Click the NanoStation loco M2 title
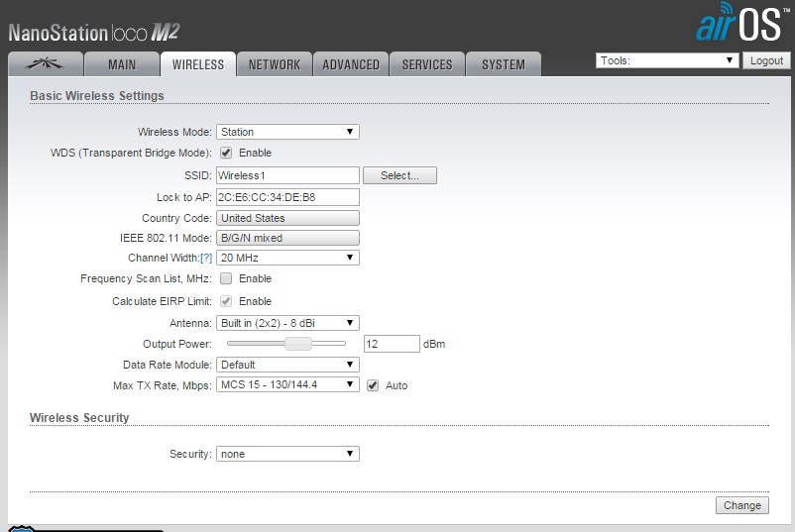The image size is (795, 532). click(x=94, y=33)
